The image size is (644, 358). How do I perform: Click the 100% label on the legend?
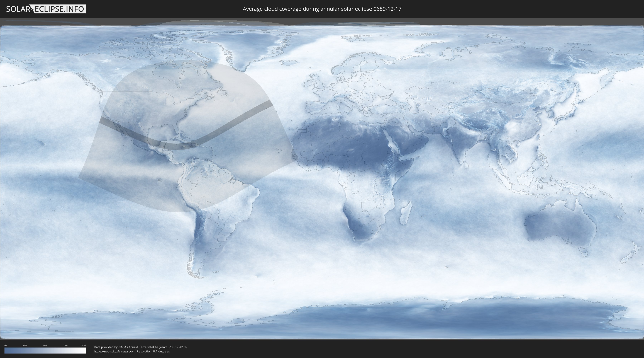pos(83,345)
